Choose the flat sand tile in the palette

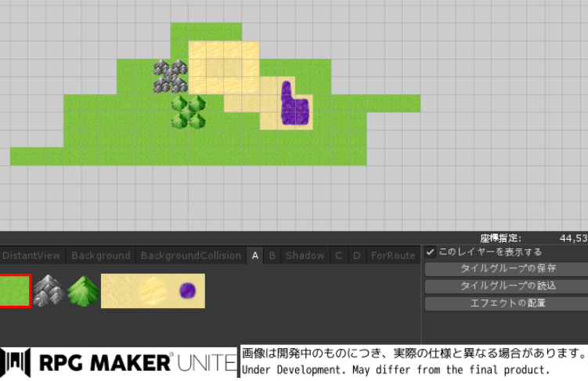click(117, 291)
